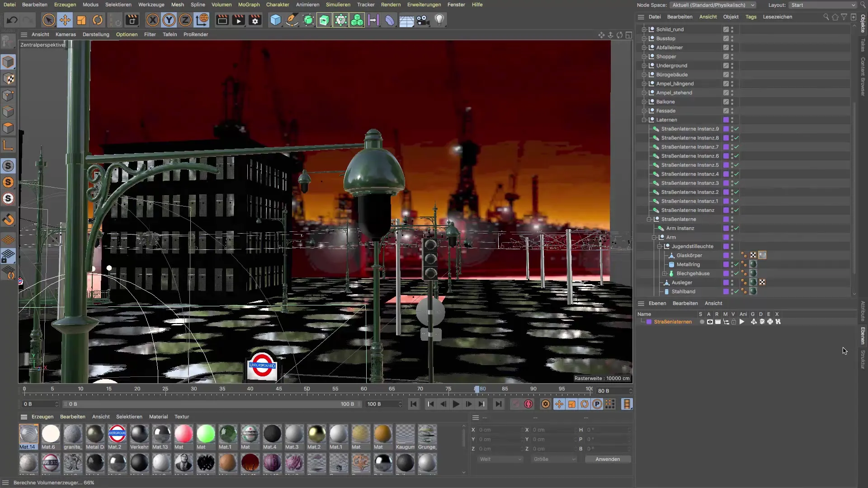
Task: Switch to Texture mode in left toolbar
Action: pyautogui.click(x=8, y=79)
